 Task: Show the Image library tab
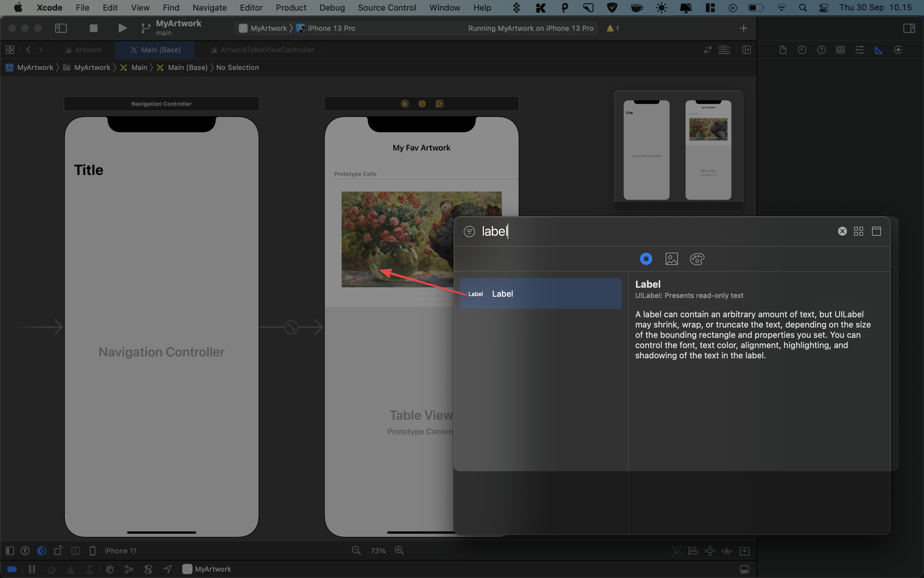672,259
